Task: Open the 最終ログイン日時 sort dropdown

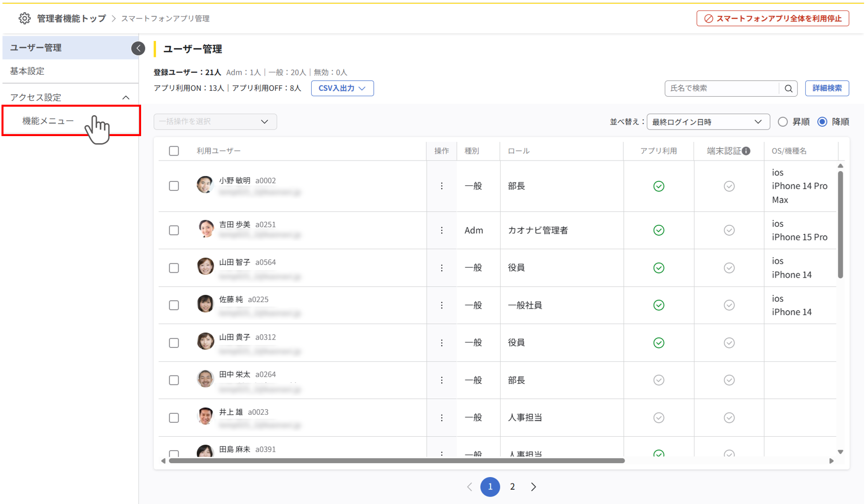Action: click(707, 122)
